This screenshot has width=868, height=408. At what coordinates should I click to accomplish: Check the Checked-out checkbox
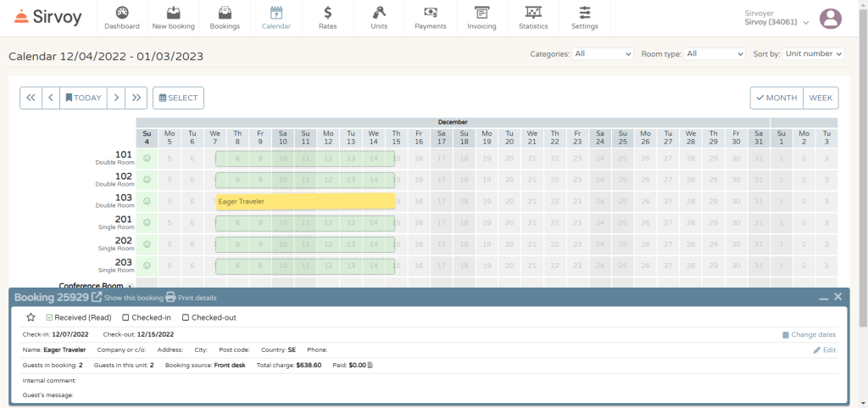(186, 317)
